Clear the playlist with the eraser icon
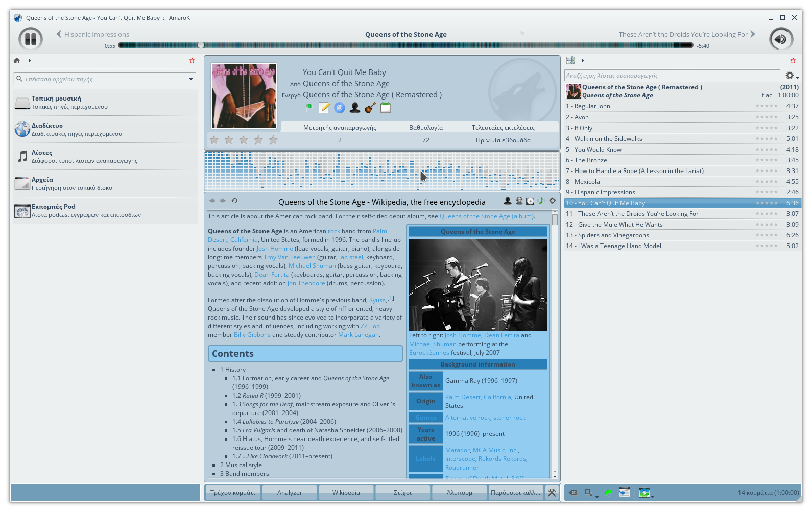 click(x=573, y=493)
